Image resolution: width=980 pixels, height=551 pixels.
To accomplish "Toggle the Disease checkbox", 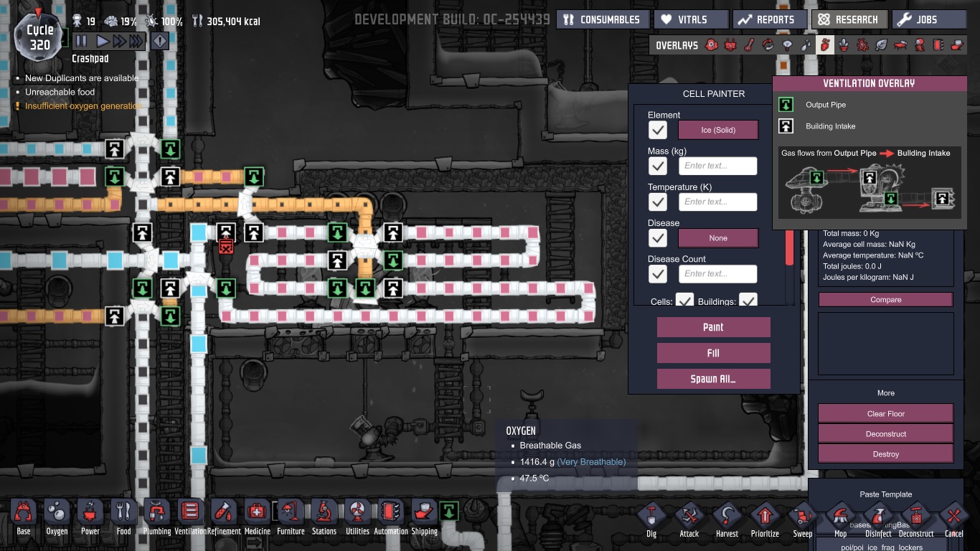I will tap(658, 237).
